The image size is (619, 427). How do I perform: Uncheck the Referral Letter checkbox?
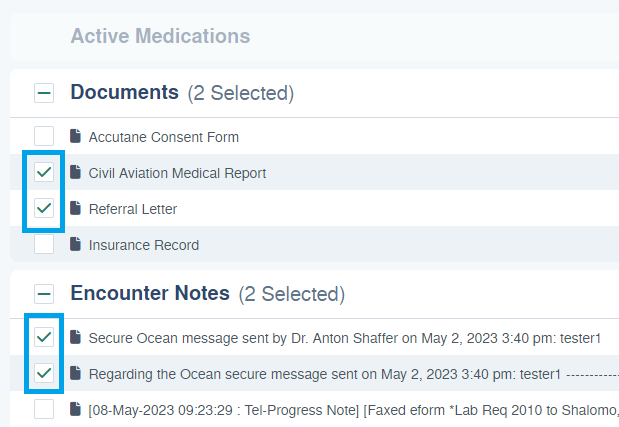click(44, 208)
